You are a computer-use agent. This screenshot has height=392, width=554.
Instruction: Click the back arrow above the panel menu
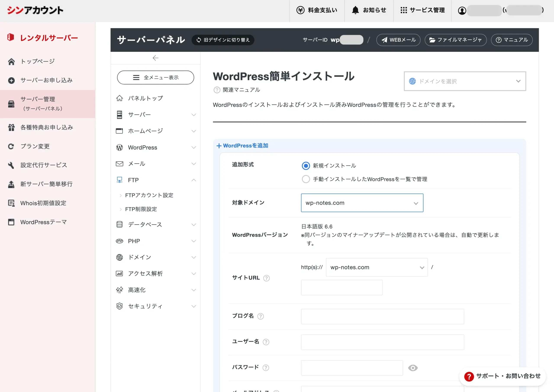[155, 58]
